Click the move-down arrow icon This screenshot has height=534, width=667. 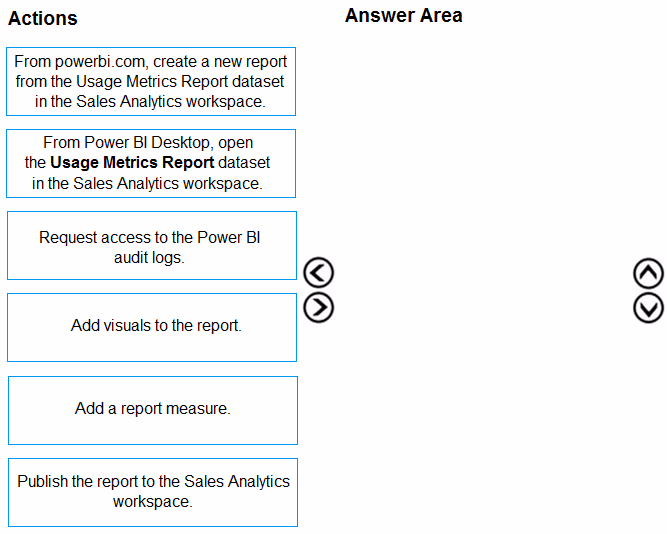click(648, 308)
